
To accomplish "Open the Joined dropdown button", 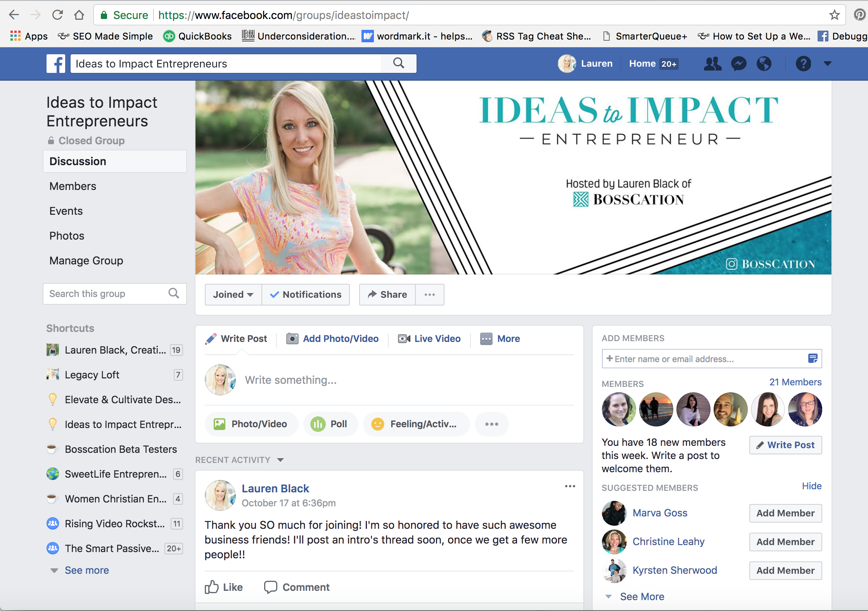I will (233, 295).
